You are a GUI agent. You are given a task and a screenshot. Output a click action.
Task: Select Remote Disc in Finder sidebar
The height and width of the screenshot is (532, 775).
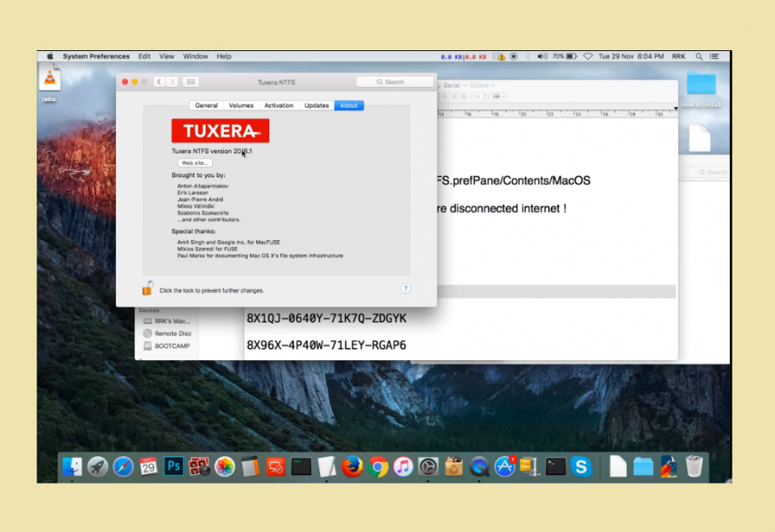click(167, 334)
